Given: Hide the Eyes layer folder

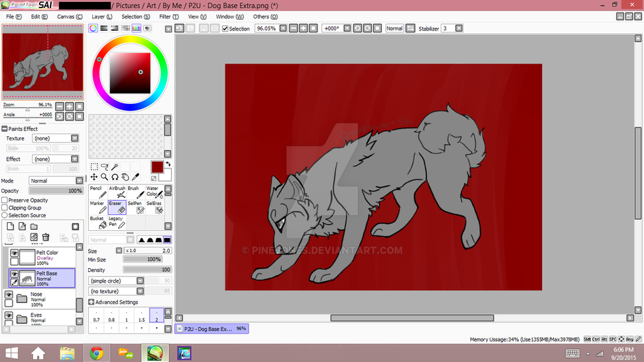Looking at the screenshot, I should click(9, 315).
